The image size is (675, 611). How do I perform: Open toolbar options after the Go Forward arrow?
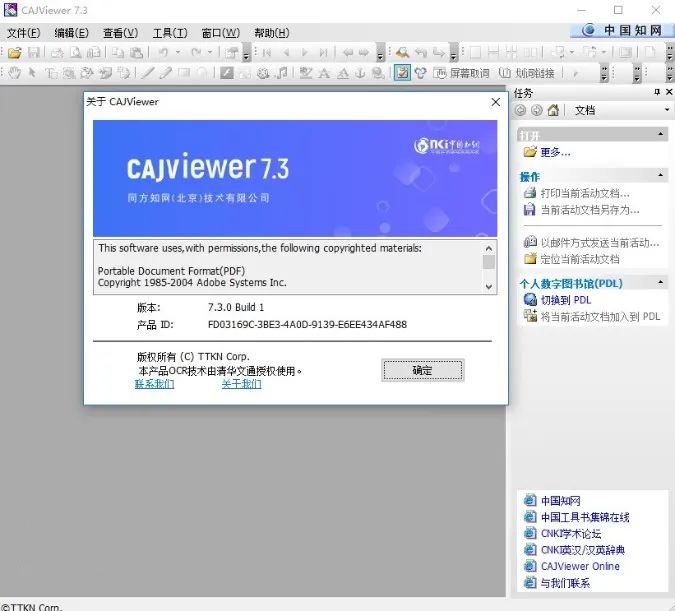click(x=380, y=53)
